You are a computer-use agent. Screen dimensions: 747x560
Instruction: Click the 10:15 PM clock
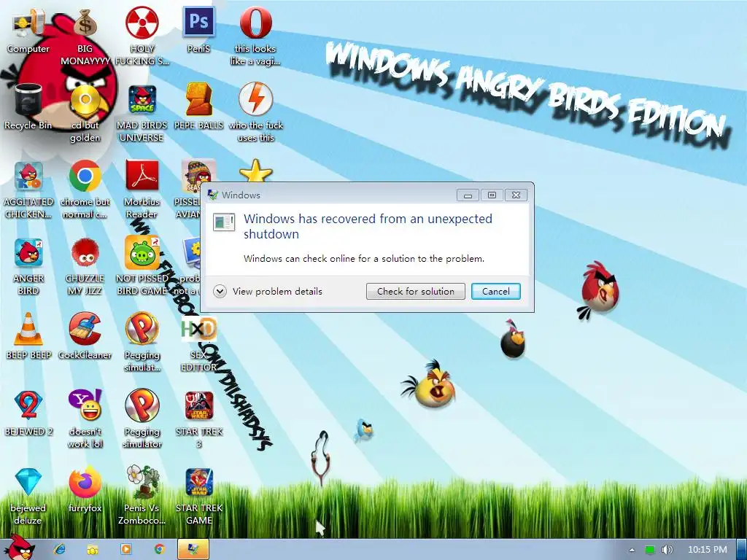(x=708, y=550)
